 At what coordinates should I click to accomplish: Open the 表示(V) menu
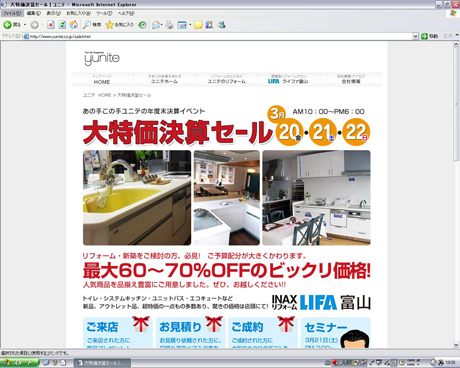53,13
